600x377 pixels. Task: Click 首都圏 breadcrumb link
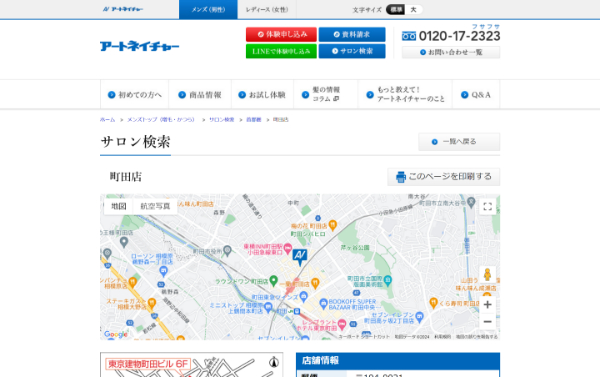(253, 120)
